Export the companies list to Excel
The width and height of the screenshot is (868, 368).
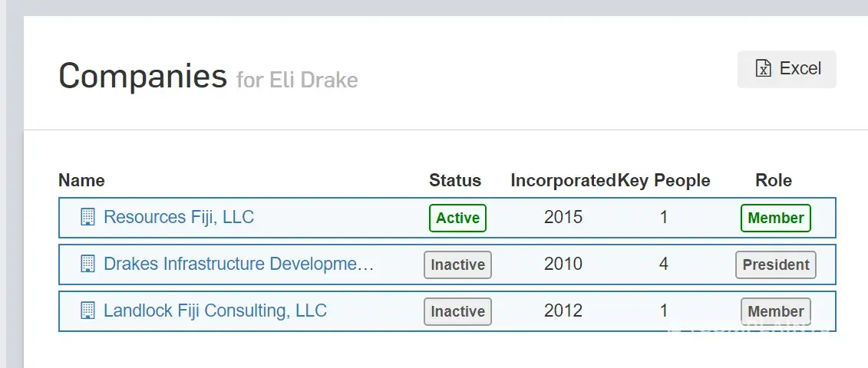click(x=787, y=69)
